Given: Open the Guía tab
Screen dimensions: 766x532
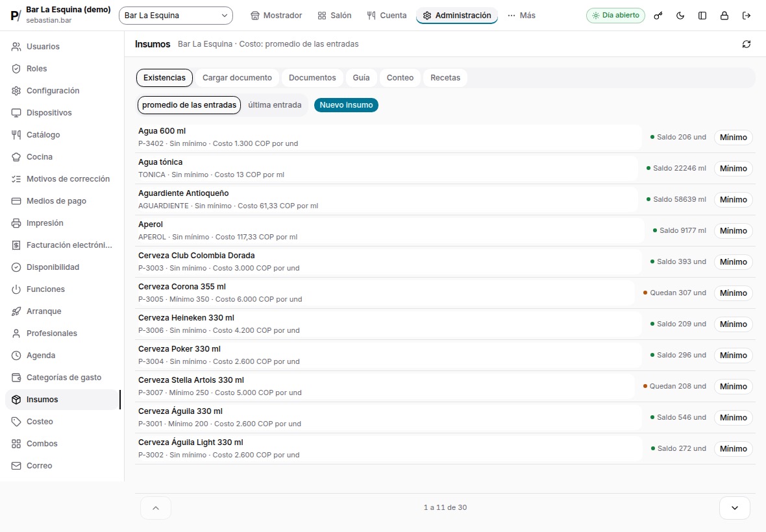Looking at the screenshot, I should point(361,78).
